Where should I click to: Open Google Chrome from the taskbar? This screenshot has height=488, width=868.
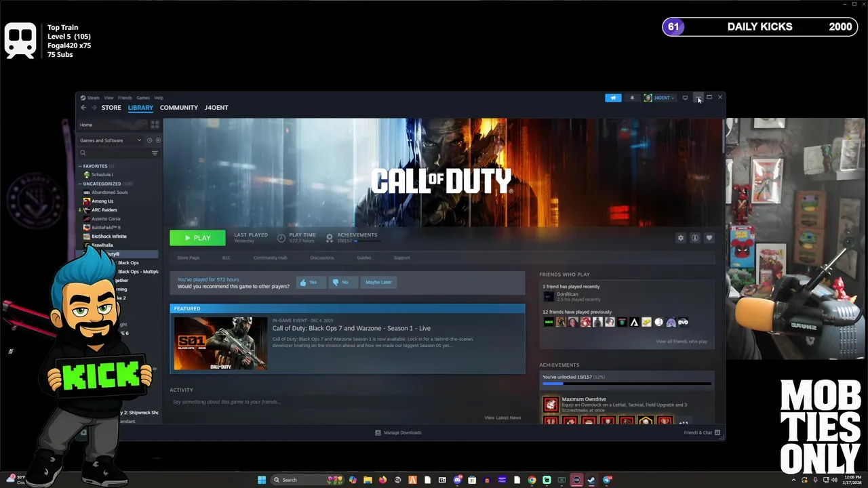pyautogui.click(x=532, y=480)
